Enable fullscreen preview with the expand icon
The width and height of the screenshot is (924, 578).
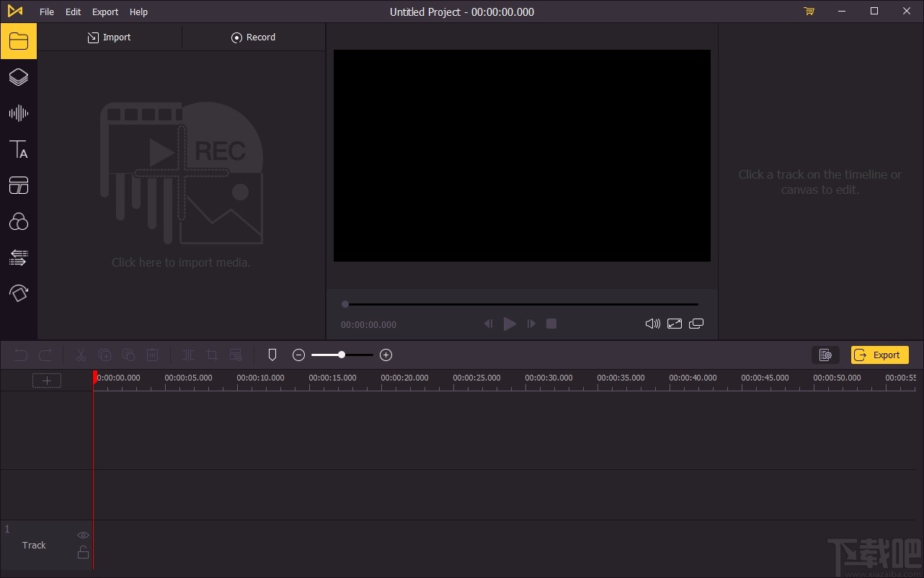[x=675, y=324]
